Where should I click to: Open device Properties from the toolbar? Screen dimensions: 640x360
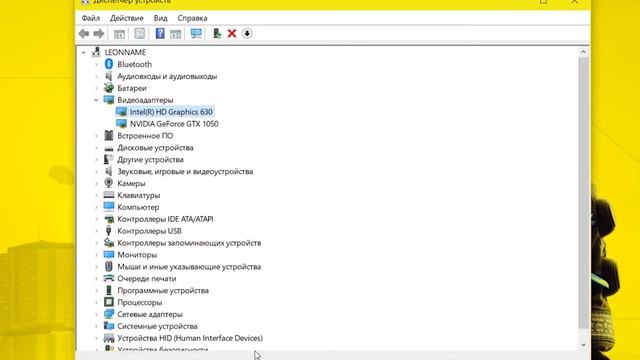coord(140,33)
